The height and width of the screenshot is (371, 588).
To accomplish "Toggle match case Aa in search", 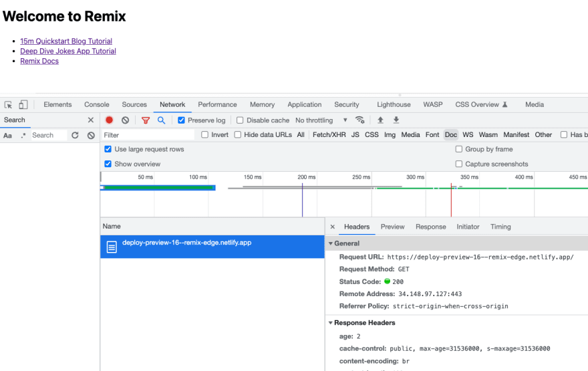I will click(7, 136).
